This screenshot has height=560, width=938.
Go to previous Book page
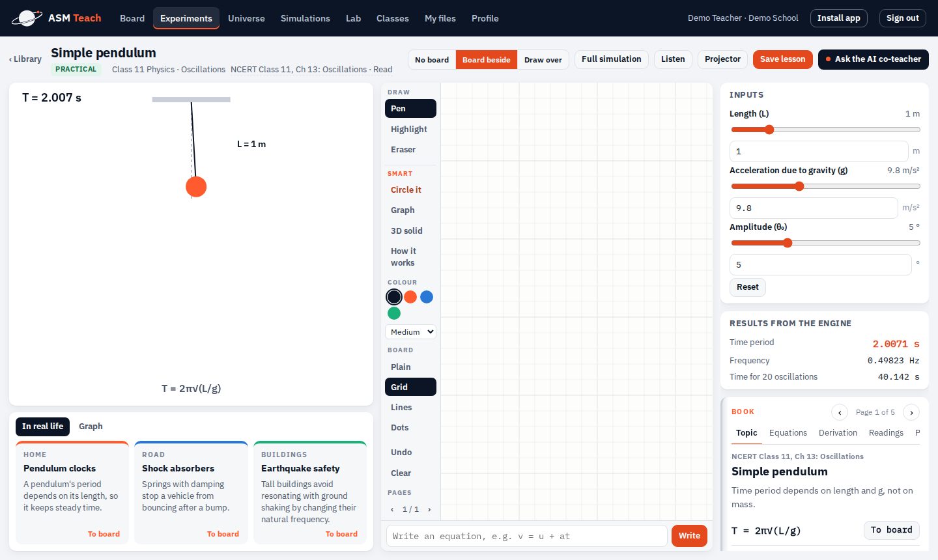(840, 412)
